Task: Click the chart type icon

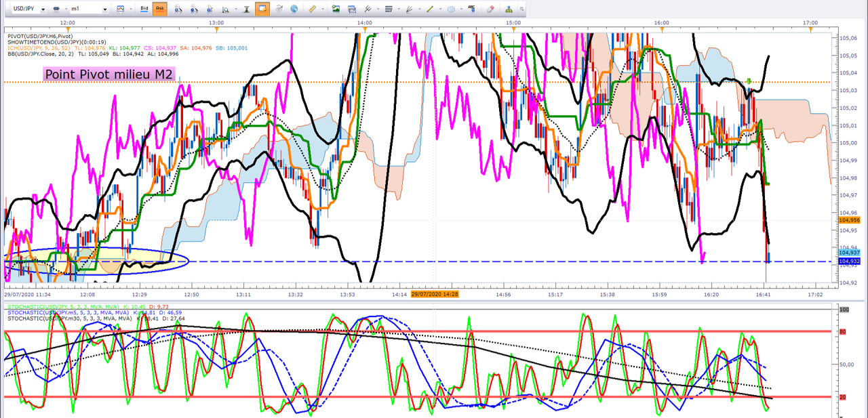Action: click(120, 9)
